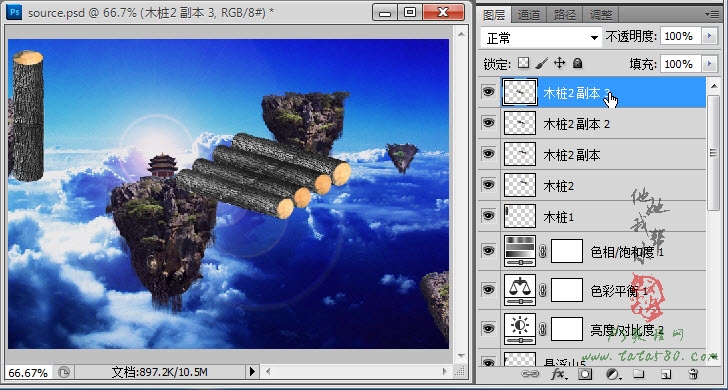Switch to the 图层 tab
This screenshot has width=728, height=390.
coord(494,15)
